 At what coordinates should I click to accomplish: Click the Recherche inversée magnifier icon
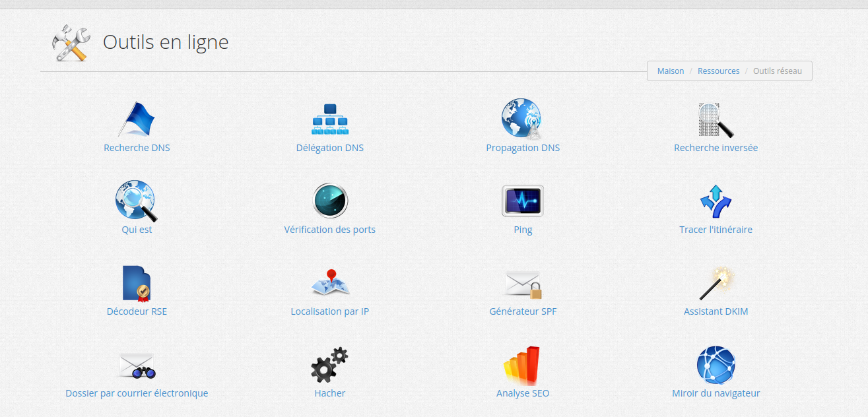pyautogui.click(x=716, y=119)
